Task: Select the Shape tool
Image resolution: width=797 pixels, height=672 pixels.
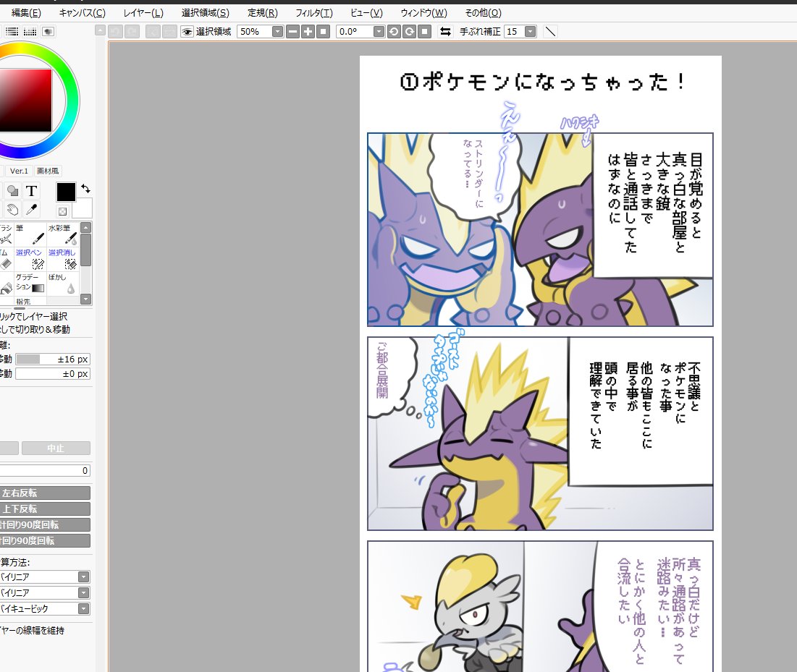Action: click(13, 191)
